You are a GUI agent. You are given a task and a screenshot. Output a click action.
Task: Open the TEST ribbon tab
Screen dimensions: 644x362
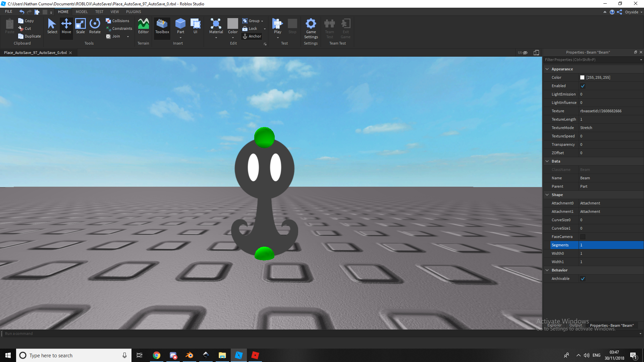pyautogui.click(x=99, y=11)
